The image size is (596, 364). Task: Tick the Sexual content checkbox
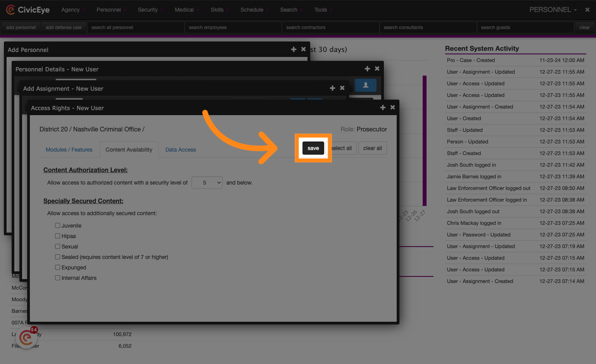57,246
